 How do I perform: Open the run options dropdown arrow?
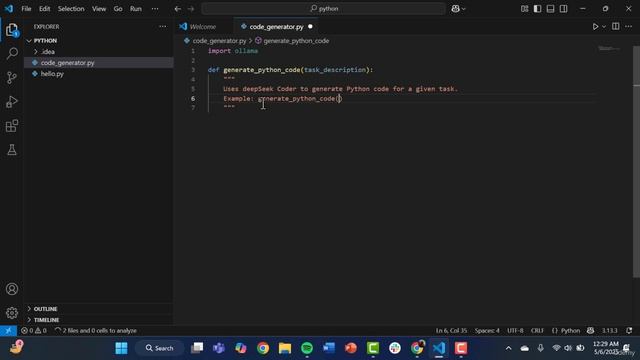[604, 27]
